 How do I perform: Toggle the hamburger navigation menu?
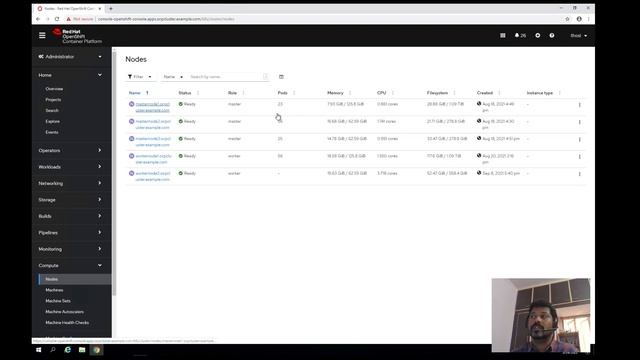click(42, 36)
